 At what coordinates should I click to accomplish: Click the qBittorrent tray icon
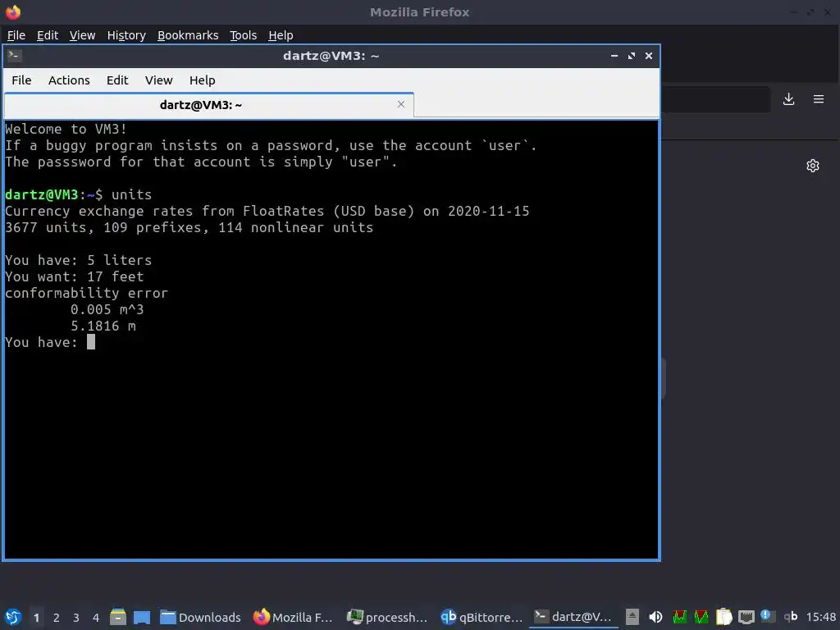pos(790,617)
